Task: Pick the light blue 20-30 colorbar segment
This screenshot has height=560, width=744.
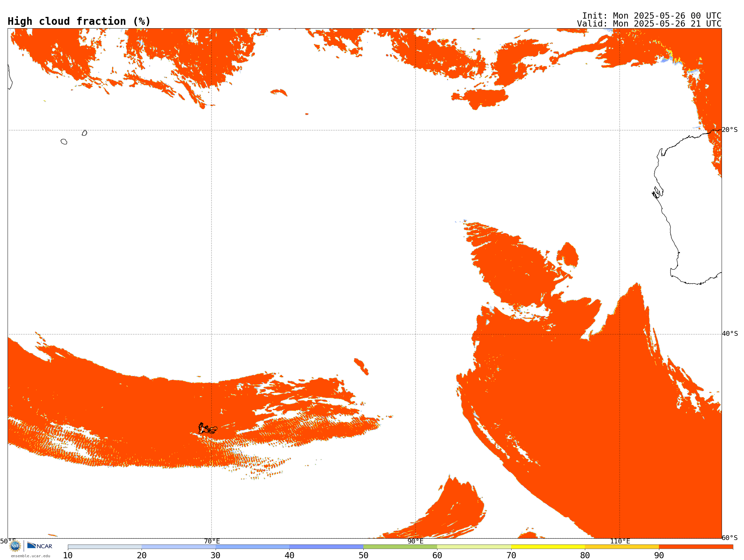Action: tap(178, 547)
